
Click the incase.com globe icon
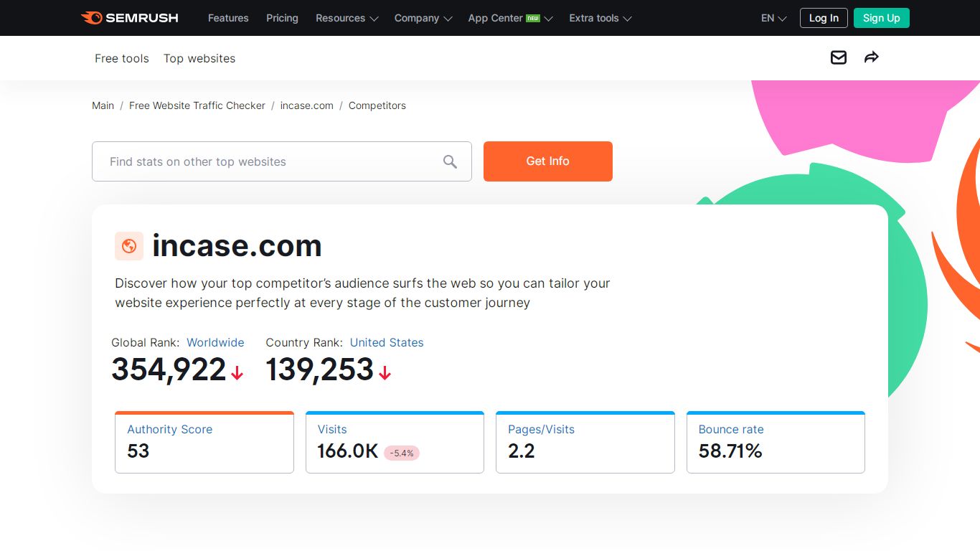(129, 246)
